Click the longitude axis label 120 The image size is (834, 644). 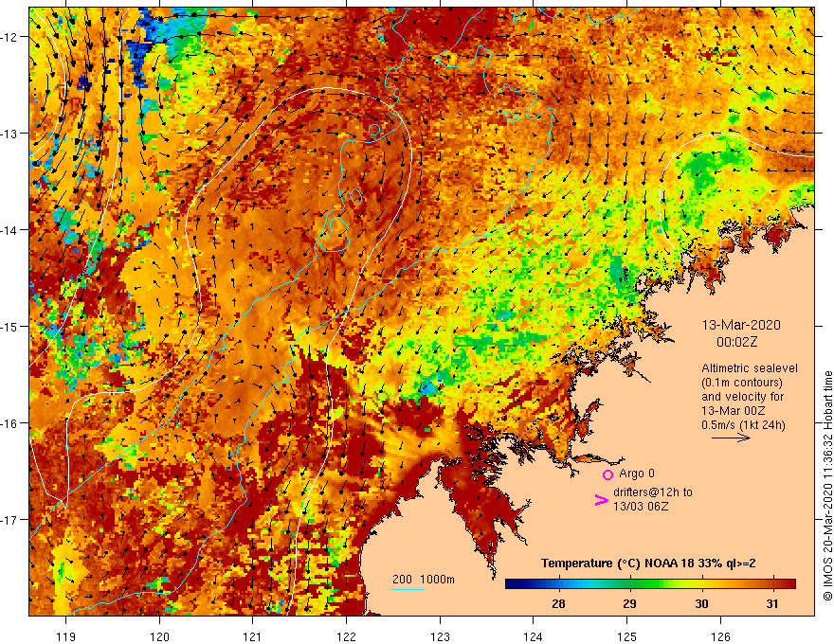(159, 636)
